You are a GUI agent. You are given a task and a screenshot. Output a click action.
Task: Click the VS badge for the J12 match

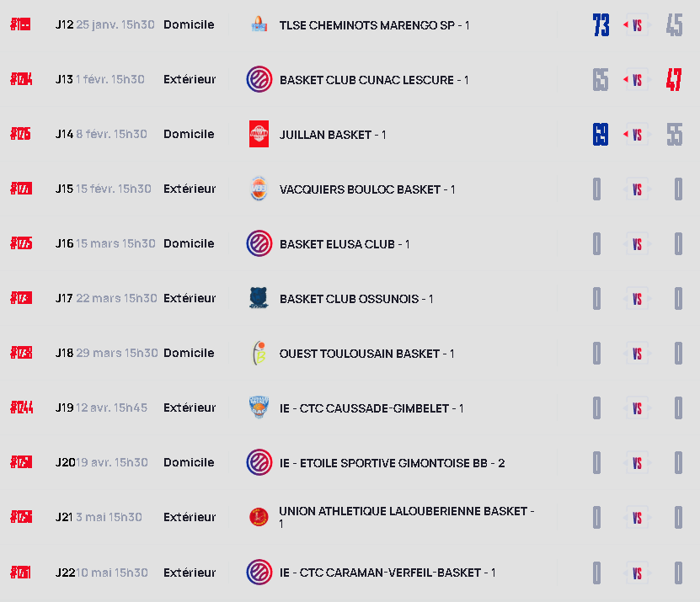tap(637, 26)
